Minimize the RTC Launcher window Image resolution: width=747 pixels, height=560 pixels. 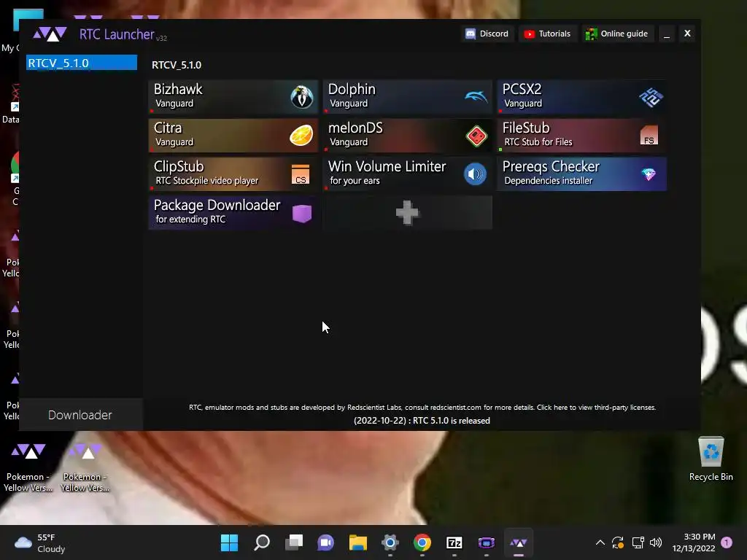coord(667,34)
